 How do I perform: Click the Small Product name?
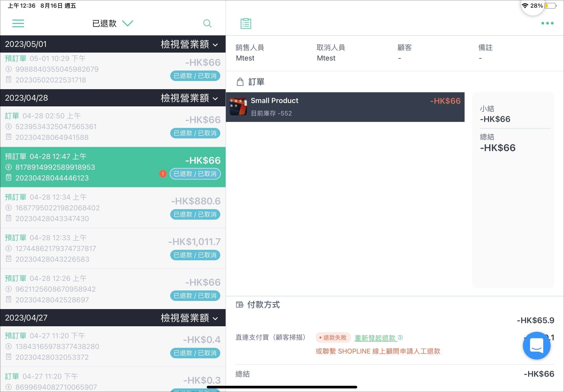[274, 100]
